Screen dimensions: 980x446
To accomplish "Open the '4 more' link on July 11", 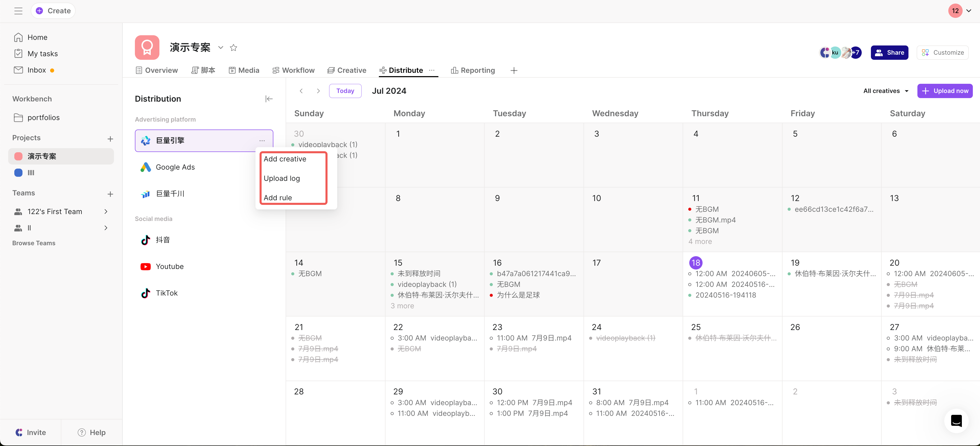I will coord(700,241).
